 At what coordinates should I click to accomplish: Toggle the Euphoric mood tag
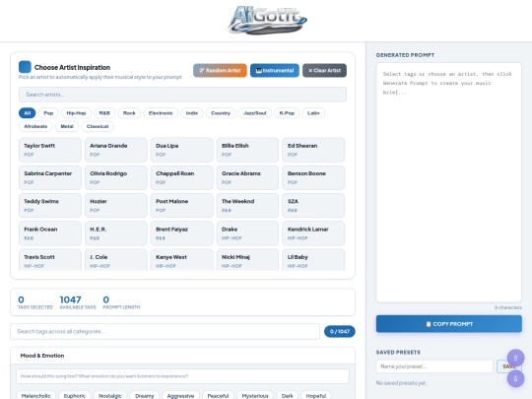pos(74,396)
